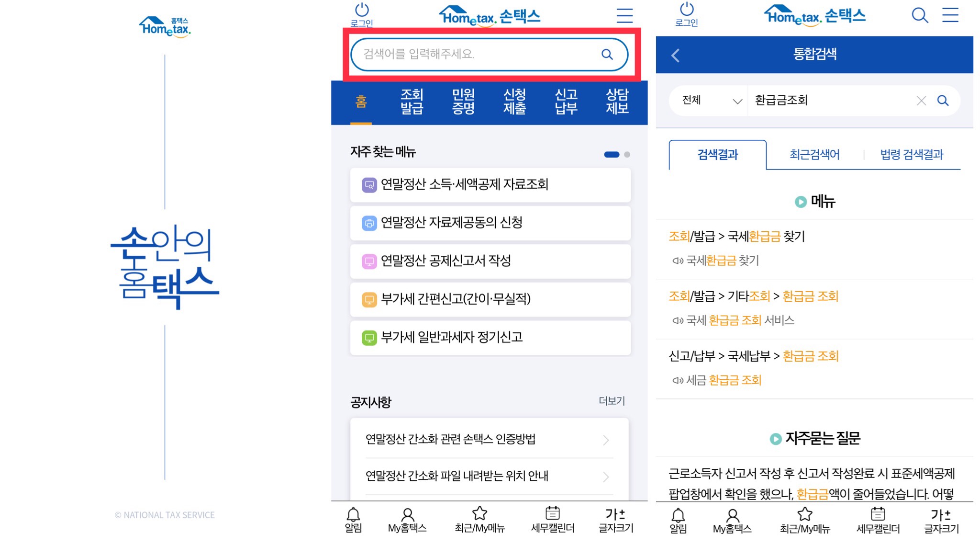Tap 글자크기 on home screen bottom bar

tap(616, 521)
